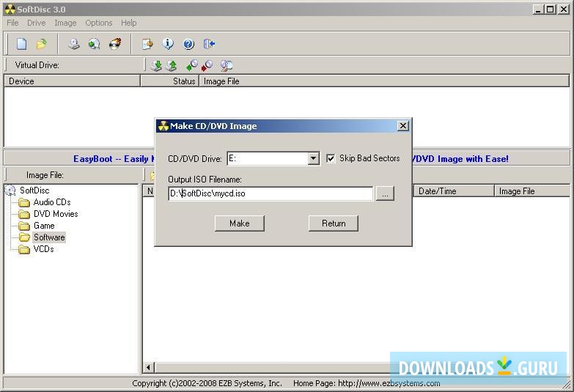Click the Game folder icon
Viewport: 574px width, 392px height.
pyautogui.click(x=24, y=226)
